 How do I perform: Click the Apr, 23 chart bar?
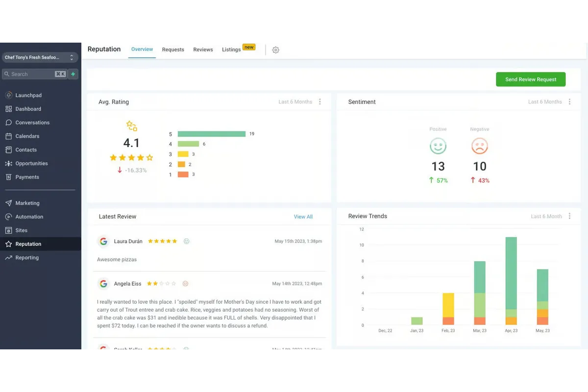511,281
